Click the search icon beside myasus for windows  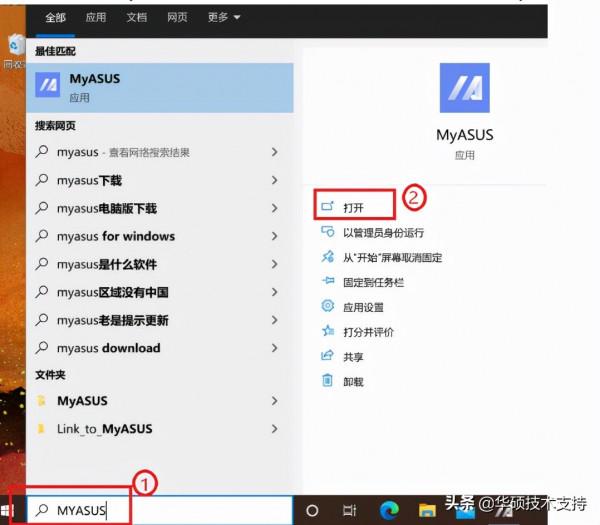(42, 236)
